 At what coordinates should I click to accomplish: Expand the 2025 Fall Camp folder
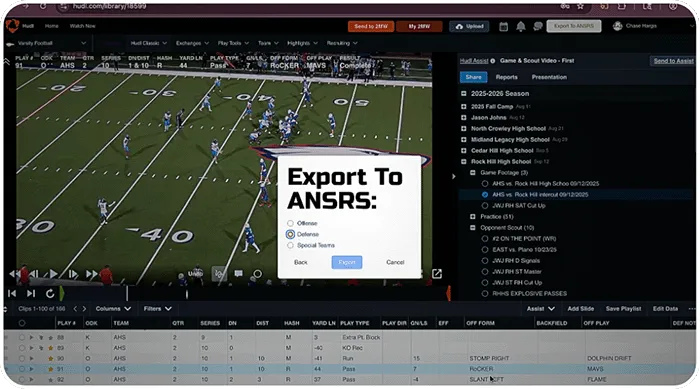coord(463,106)
